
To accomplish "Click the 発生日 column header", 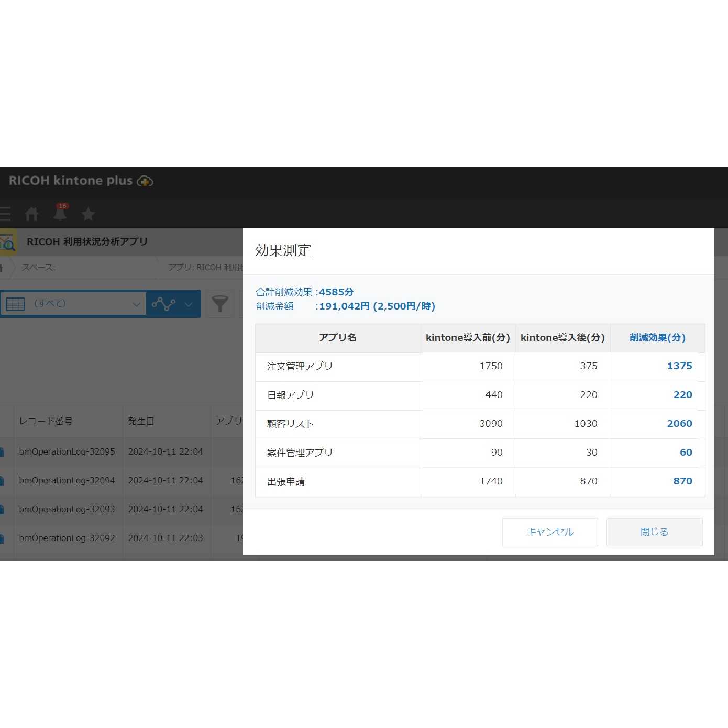I will pos(141,421).
